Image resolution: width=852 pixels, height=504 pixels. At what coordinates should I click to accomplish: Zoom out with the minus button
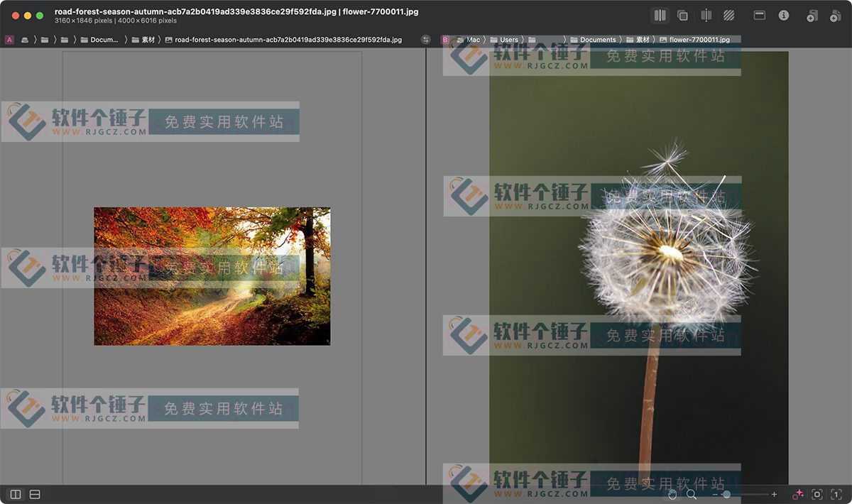coord(716,494)
